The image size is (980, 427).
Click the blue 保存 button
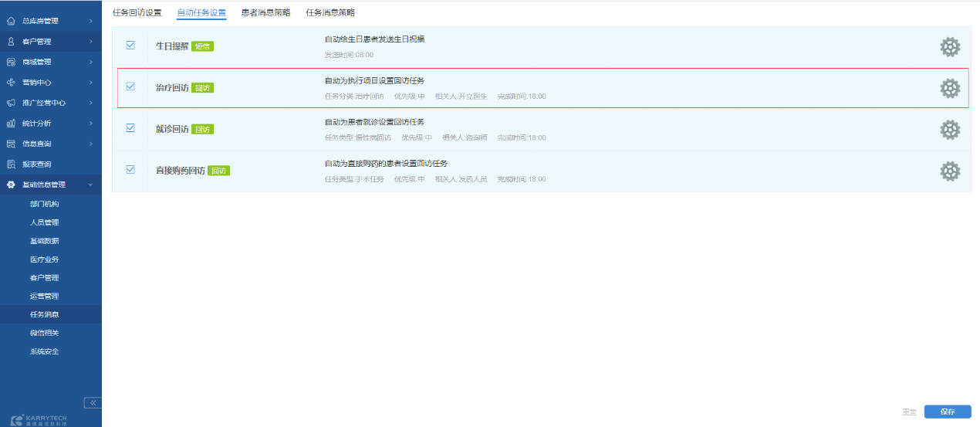(x=947, y=412)
